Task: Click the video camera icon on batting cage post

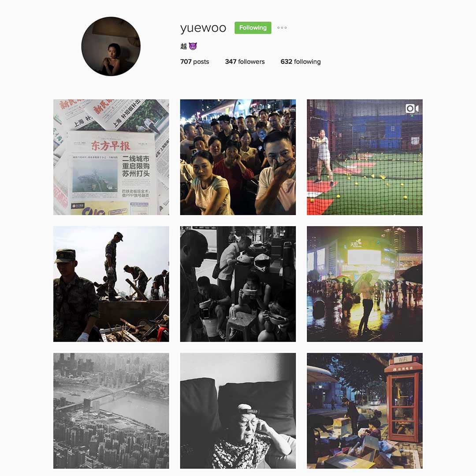Action: (x=412, y=108)
